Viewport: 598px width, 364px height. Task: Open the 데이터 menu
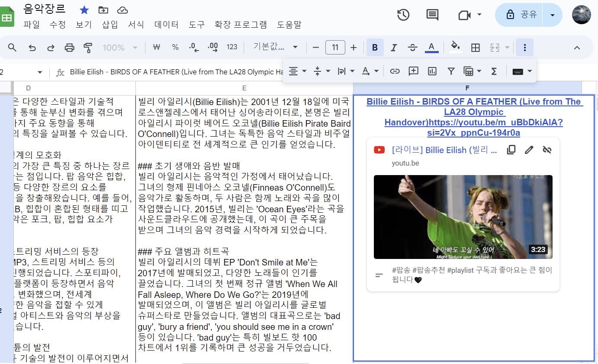(166, 25)
